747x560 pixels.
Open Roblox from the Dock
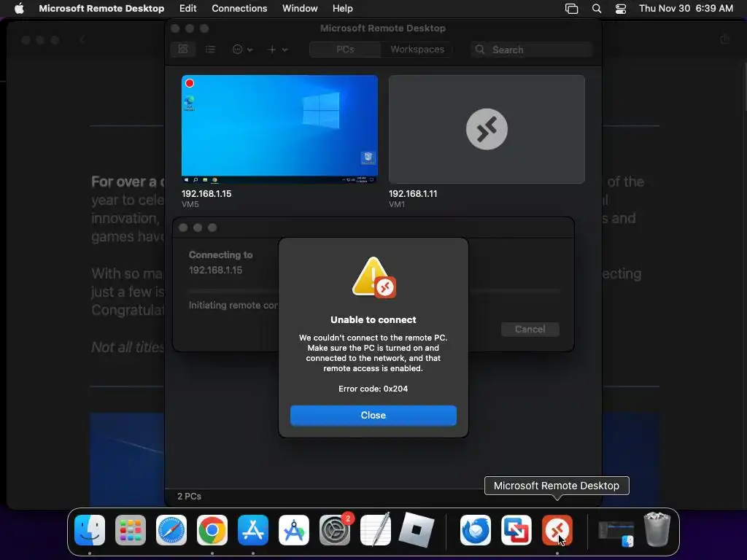pyautogui.click(x=417, y=530)
